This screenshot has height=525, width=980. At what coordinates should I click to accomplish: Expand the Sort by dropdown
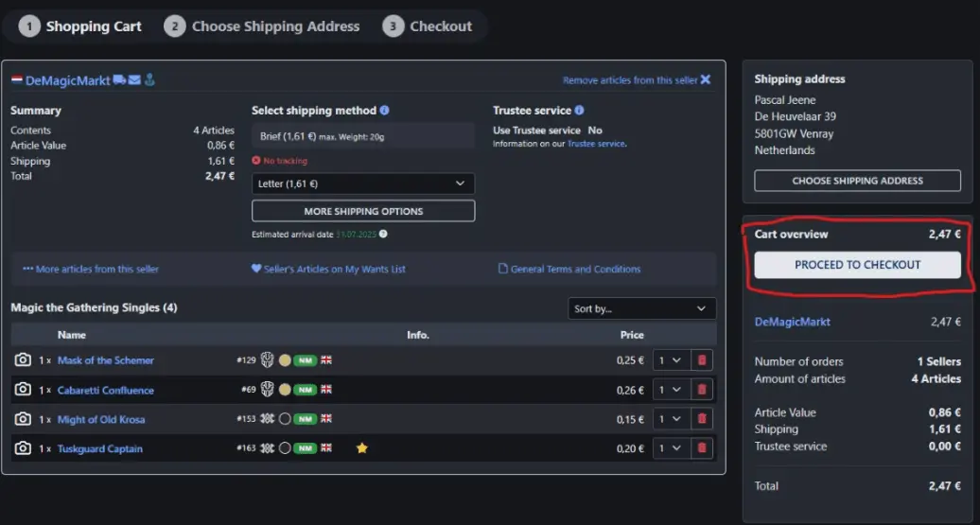click(x=640, y=309)
